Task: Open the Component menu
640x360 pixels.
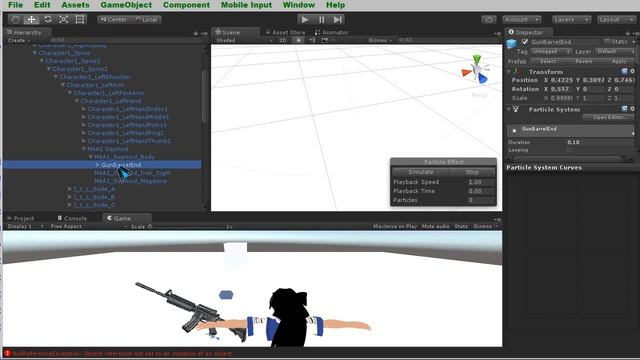Action: tap(186, 5)
